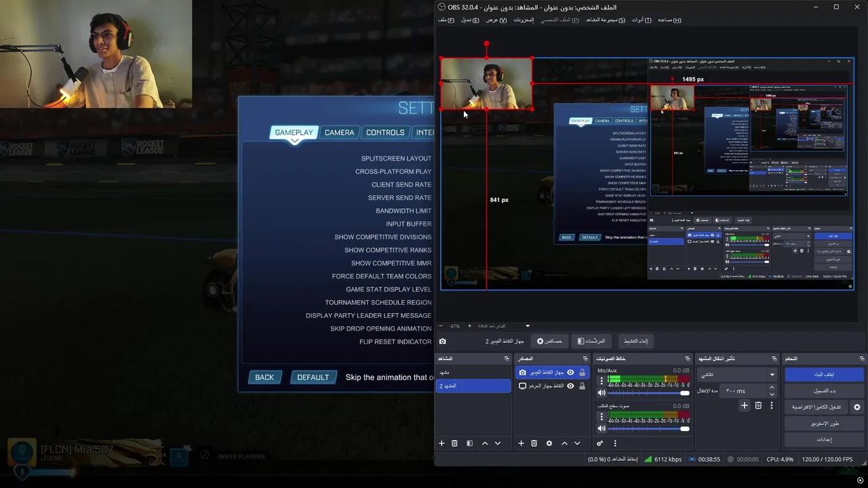Float the Scenes dock panel

tap(507, 359)
